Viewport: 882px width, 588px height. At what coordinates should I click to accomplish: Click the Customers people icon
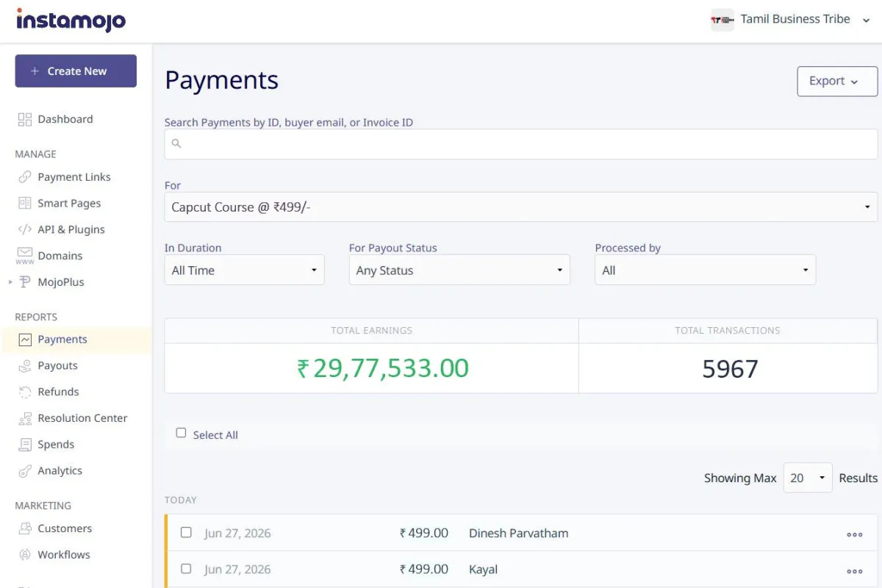tap(25, 528)
